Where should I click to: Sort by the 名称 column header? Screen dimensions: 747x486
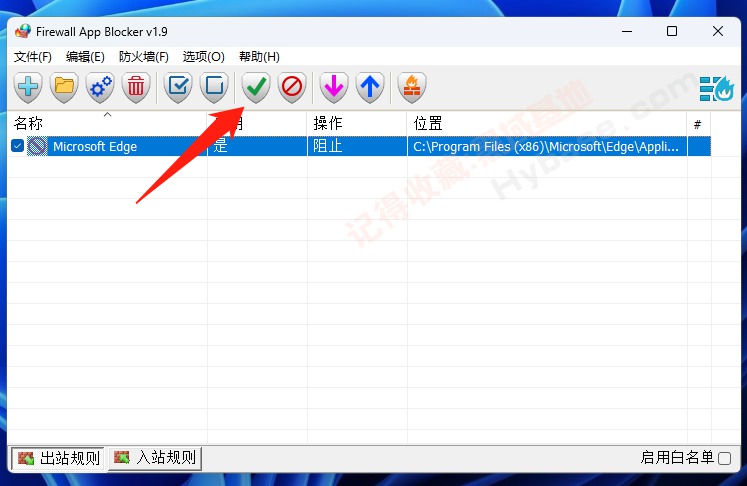pyautogui.click(x=108, y=124)
